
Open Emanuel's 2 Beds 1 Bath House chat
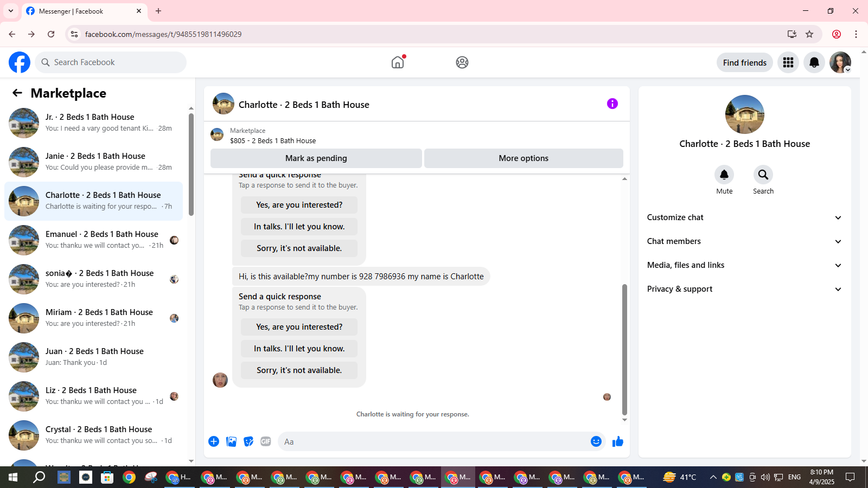tap(94, 240)
